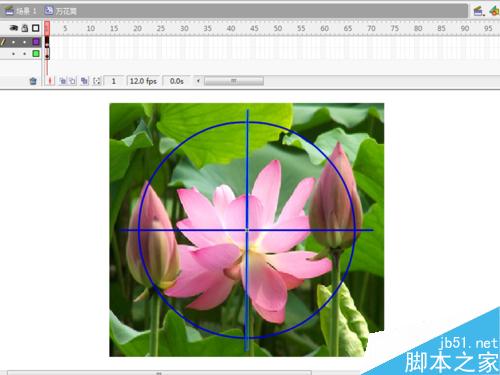Toggle lock all layers padlock icon
This screenshot has width=500, height=375.
tap(25, 28)
